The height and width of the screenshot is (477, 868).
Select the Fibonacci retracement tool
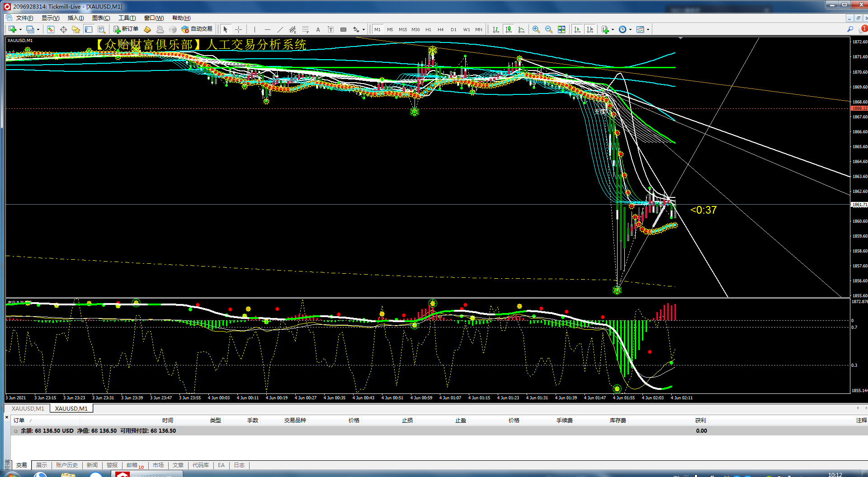(x=305, y=29)
